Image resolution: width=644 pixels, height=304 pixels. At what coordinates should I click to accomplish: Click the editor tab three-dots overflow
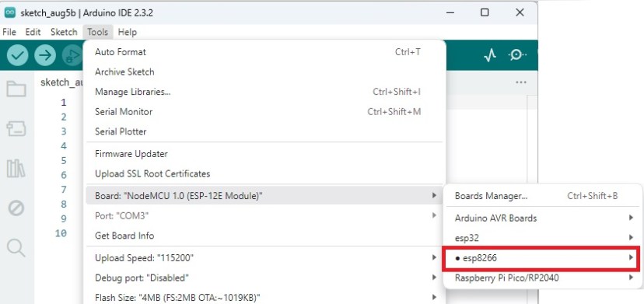tap(521, 82)
